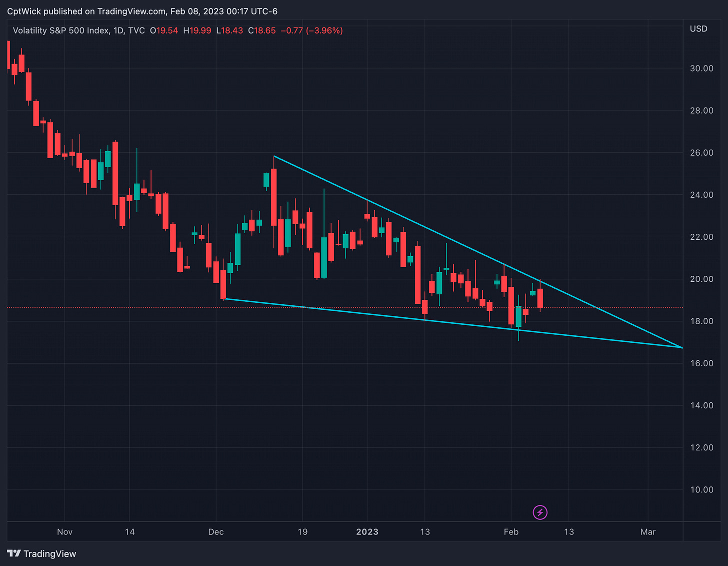The height and width of the screenshot is (566, 728).
Task: Click the Mar date axis label
Action: (648, 531)
